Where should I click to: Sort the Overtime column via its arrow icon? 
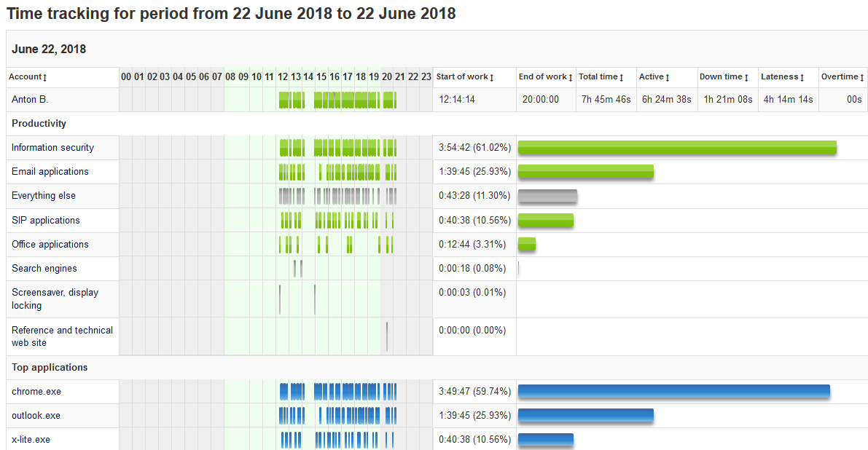pos(862,77)
